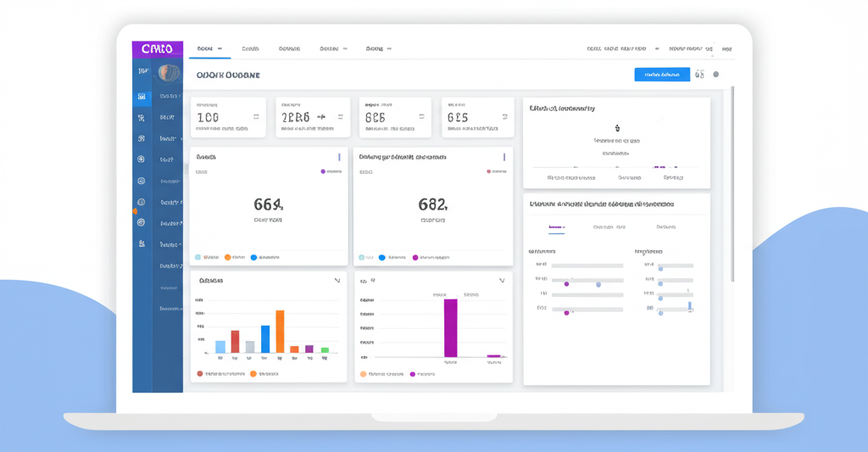Click the tall magenta bar in the chart
Image resolution: width=868 pixels, height=452 pixels.
click(451, 328)
